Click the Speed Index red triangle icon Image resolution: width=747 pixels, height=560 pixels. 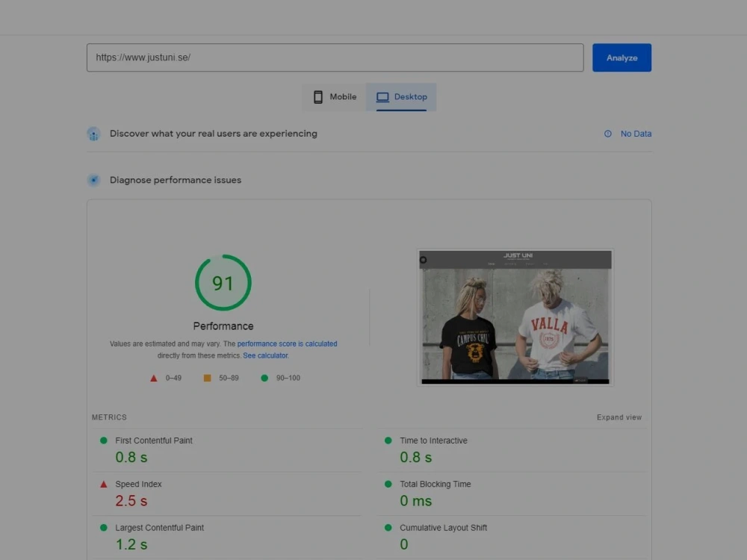103,485
